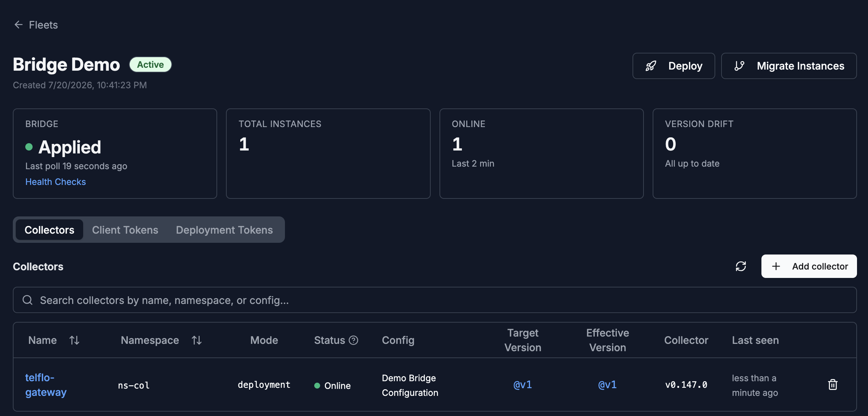Focus the search collectors input field
Screen dimensions: 868x416
pyautogui.click(x=435, y=300)
